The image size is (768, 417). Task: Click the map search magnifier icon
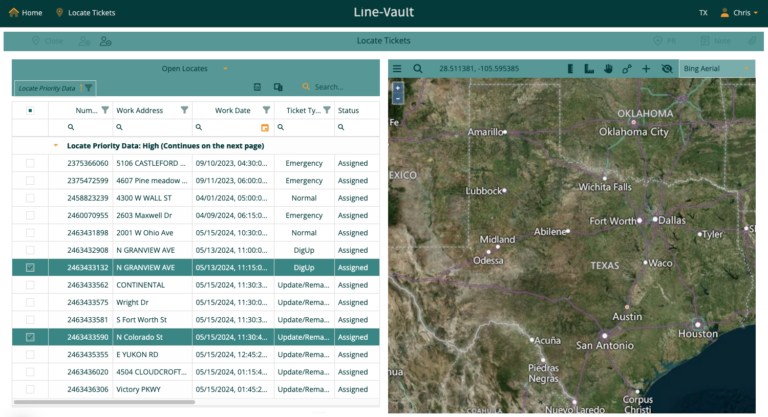[418, 69]
